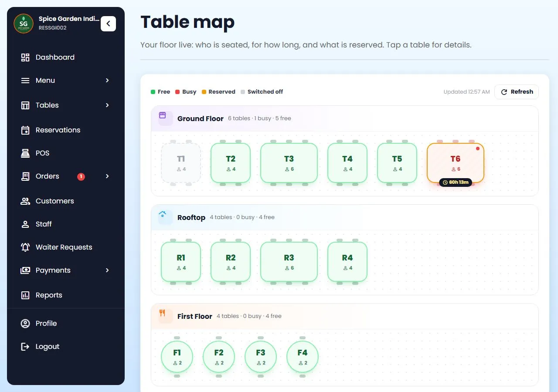This screenshot has height=392, width=558.
Task: Click the Reports chart icon
Action: 25,295
